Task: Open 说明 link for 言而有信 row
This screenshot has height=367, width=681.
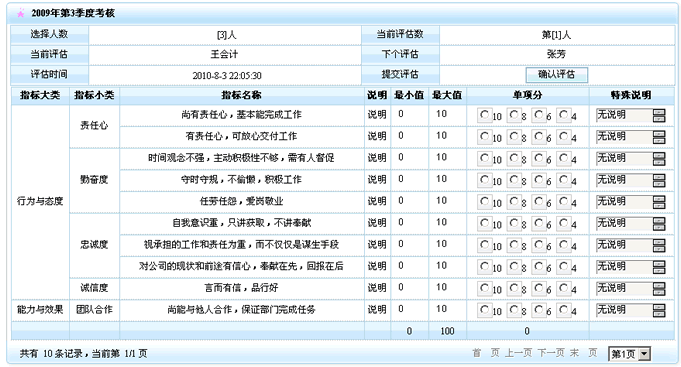Action: [x=377, y=288]
